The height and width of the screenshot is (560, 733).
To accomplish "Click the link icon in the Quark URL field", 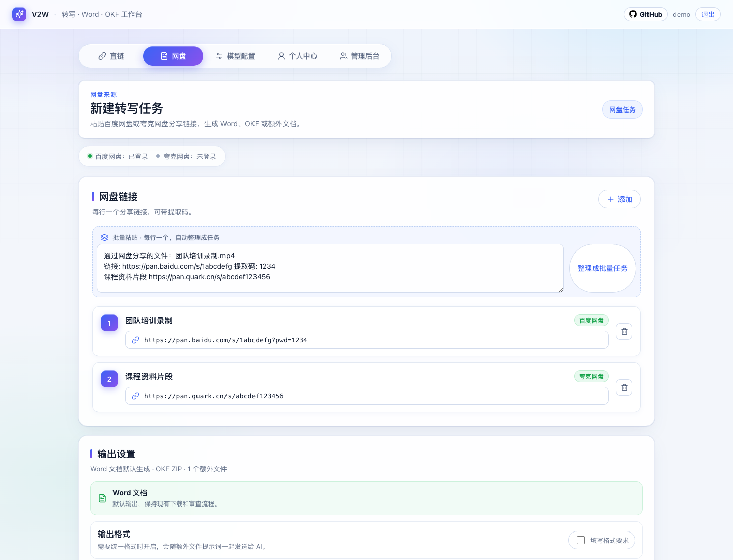I will click(x=135, y=396).
